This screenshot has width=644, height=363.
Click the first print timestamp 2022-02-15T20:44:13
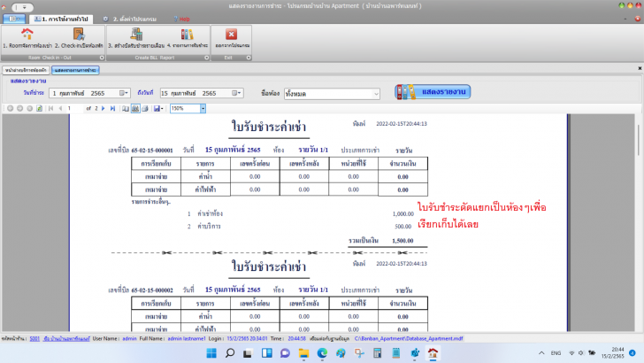coord(402,124)
